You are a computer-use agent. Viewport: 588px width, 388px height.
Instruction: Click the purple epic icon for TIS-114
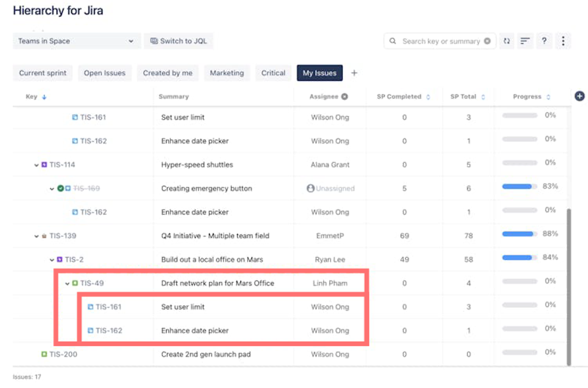point(44,165)
